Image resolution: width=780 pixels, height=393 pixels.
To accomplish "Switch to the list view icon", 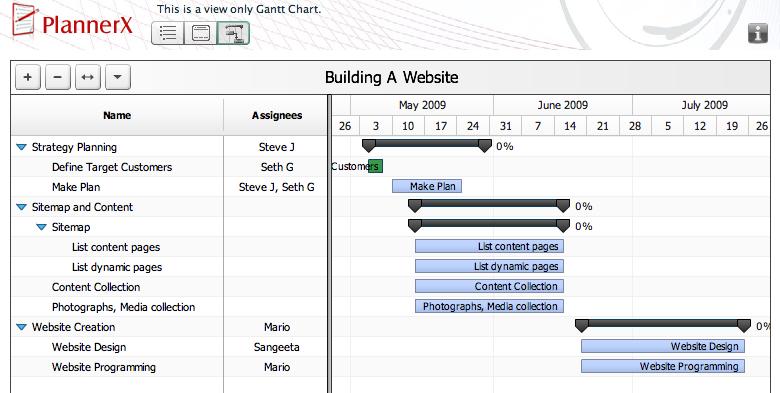I will (168, 33).
